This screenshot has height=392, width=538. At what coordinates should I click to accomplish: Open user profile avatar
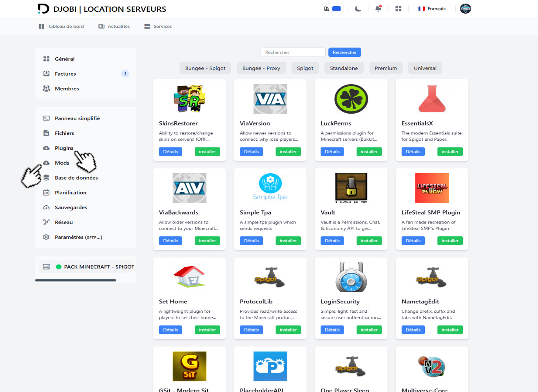(x=466, y=9)
